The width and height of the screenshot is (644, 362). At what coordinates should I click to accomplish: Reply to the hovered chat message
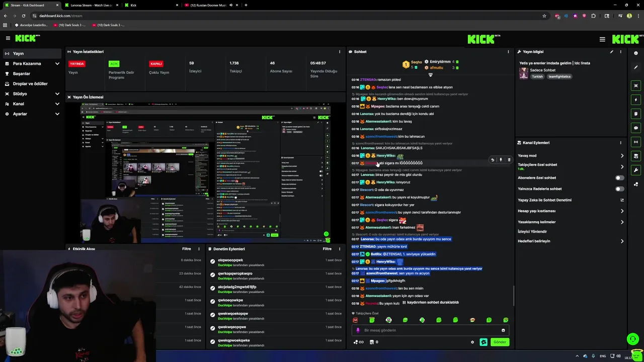coord(493,160)
